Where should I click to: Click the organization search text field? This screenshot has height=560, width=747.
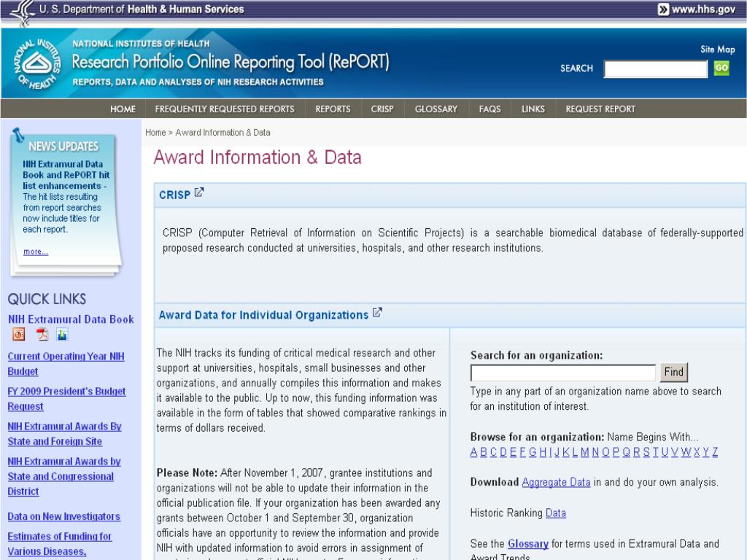(x=563, y=373)
